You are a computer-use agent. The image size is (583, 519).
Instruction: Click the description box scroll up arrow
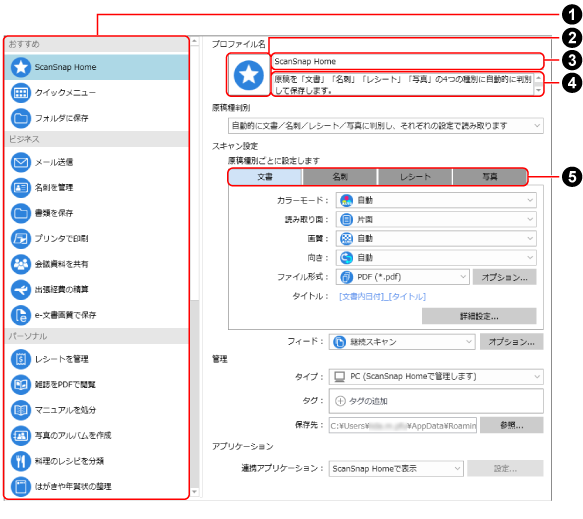coord(538,77)
